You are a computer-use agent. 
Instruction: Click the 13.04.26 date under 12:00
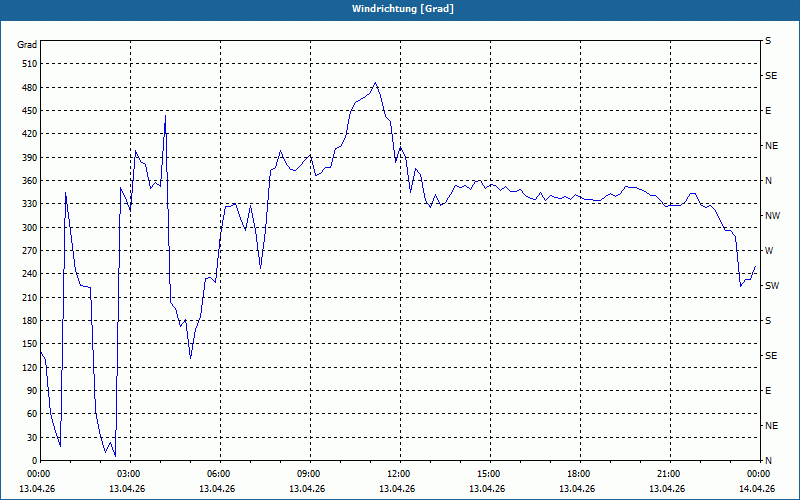coord(397,488)
